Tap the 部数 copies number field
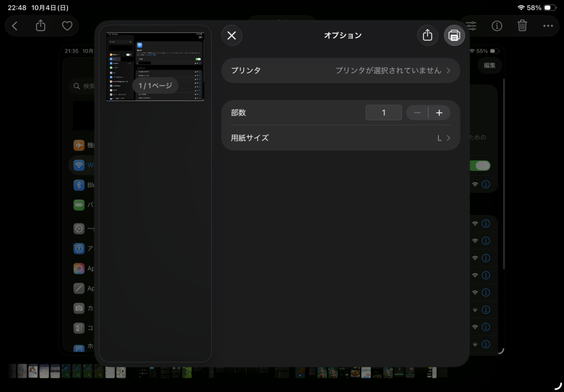This screenshot has height=392, width=564. click(383, 112)
